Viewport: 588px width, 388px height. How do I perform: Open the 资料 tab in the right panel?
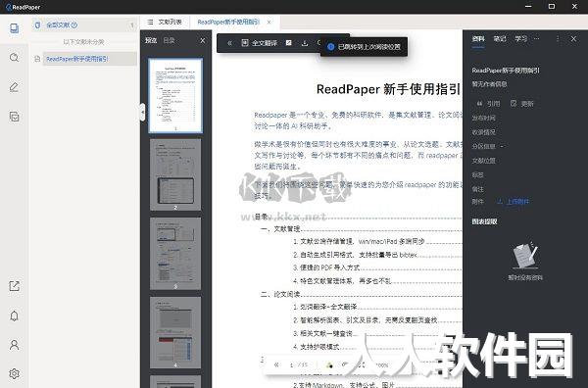(478, 38)
